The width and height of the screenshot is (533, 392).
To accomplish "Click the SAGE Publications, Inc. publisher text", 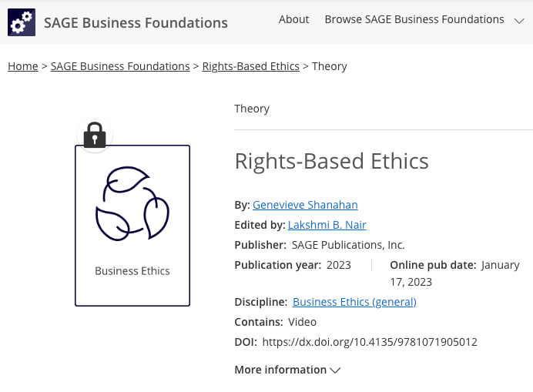I will coord(348,245).
